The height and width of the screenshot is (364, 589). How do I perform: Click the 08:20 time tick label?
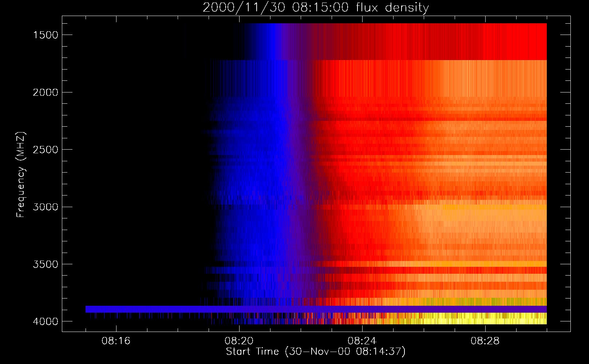239,341
